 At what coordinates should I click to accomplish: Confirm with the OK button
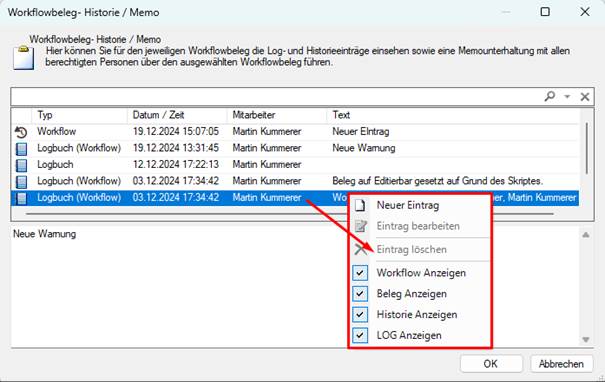click(491, 364)
